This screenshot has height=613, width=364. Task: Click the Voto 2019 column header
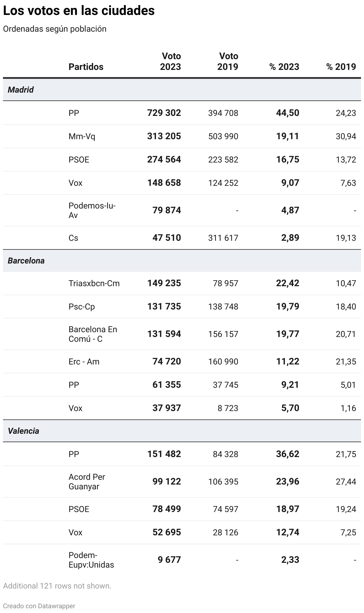pos(228,61)
